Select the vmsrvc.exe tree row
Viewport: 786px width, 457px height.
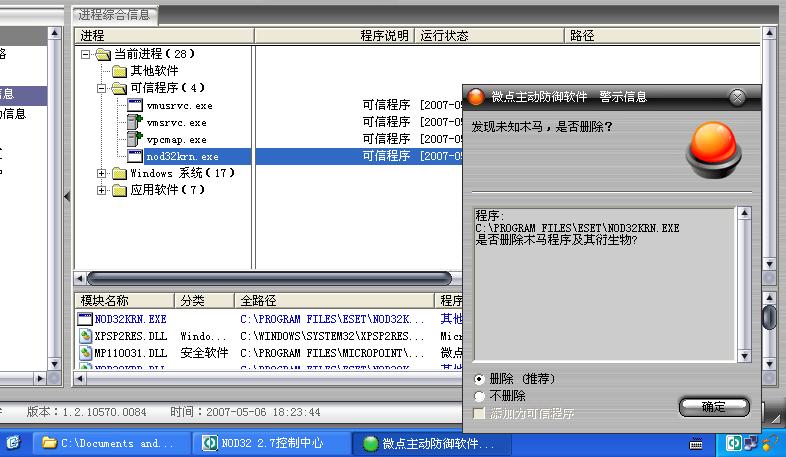click(176, 122)
